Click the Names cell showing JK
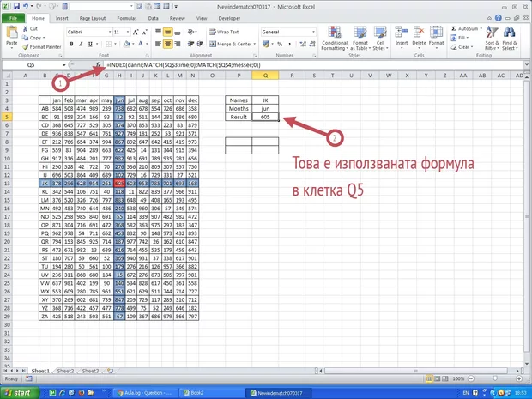 (265, 100)
